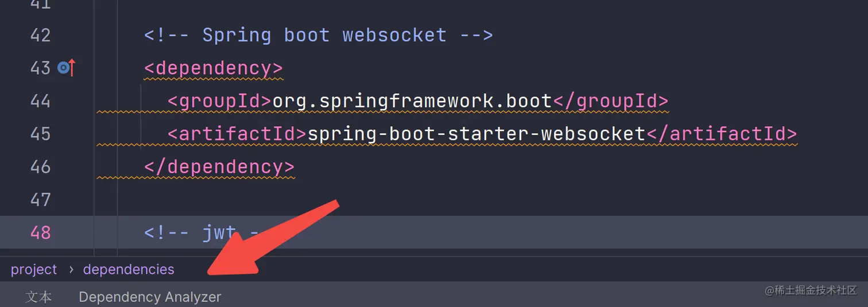Viewport: 868px width, 307px height.
Task: Click org.springframework.boot groupId value
Action: pyautogui.click(x=412, y=101)
